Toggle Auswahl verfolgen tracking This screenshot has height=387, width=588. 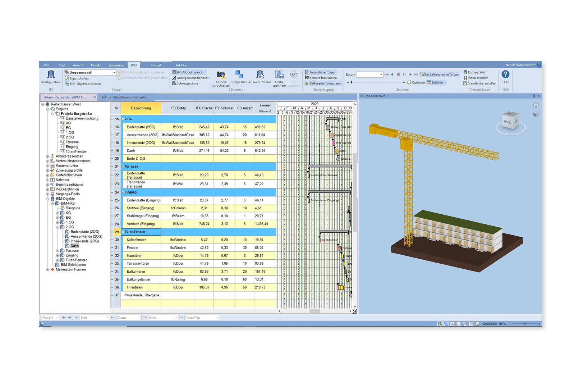320,72
